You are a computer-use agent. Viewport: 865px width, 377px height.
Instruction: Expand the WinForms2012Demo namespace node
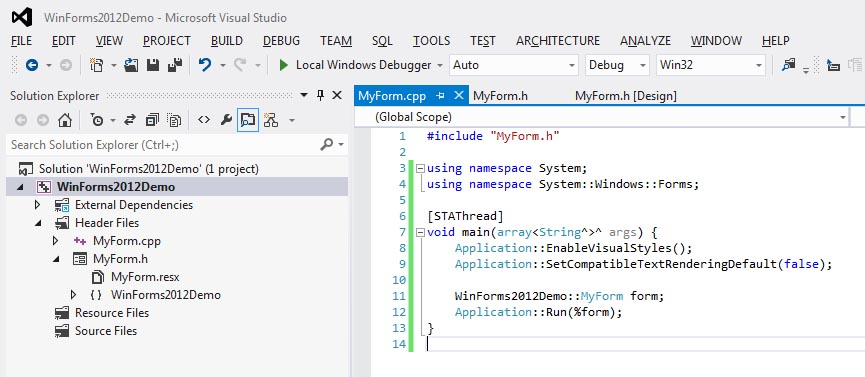tap(73, 295)
